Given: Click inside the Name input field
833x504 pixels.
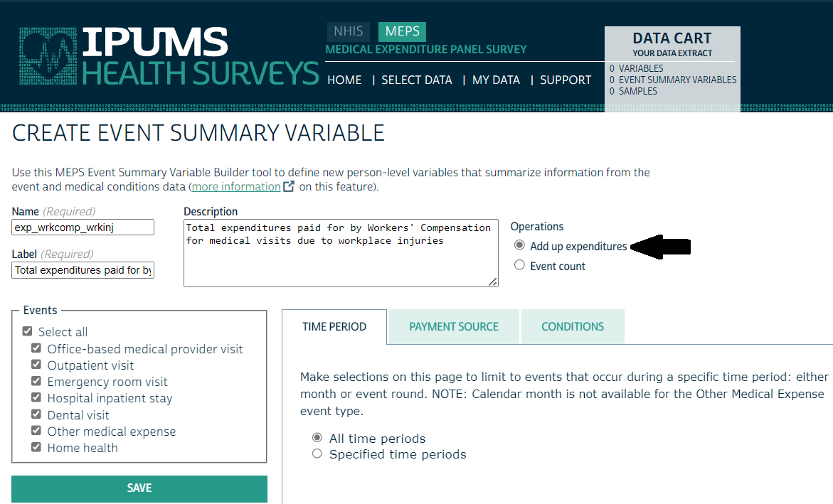Looking at the screenshot, I should click(83, 227).
